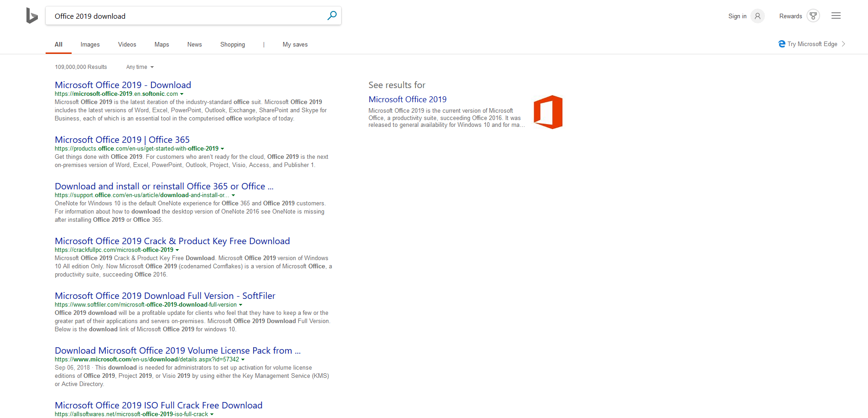Open Office 2019 Crack & Product Key result
Viewport: 868px width, 418px height.
(x=172, y=241)
